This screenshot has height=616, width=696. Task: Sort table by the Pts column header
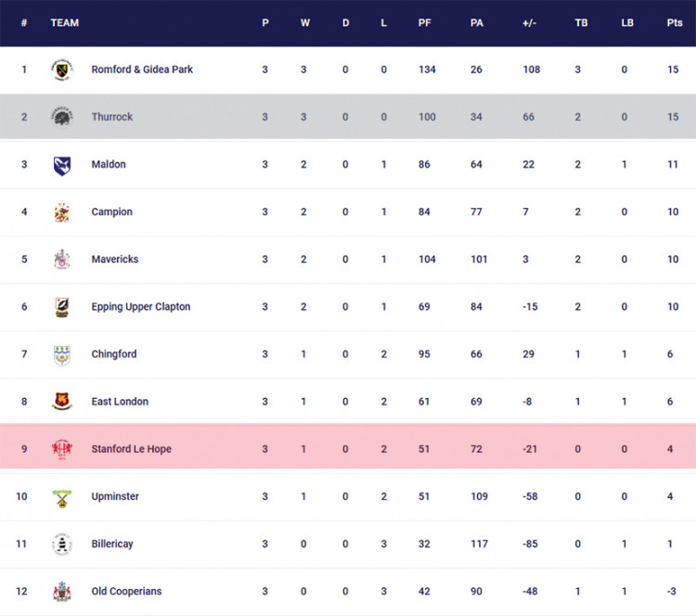click(x=674, y=23)
